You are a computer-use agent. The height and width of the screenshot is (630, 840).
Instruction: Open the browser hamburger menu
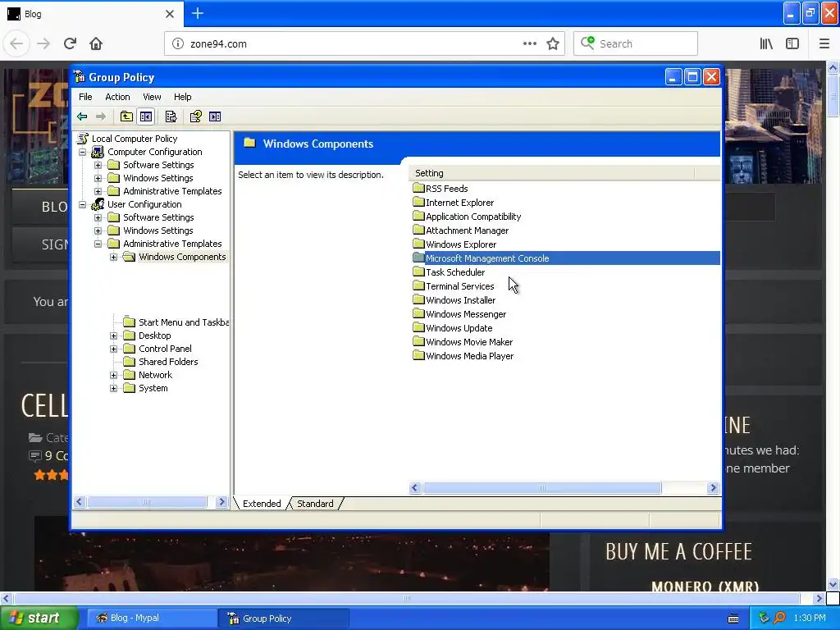[824, 43]
